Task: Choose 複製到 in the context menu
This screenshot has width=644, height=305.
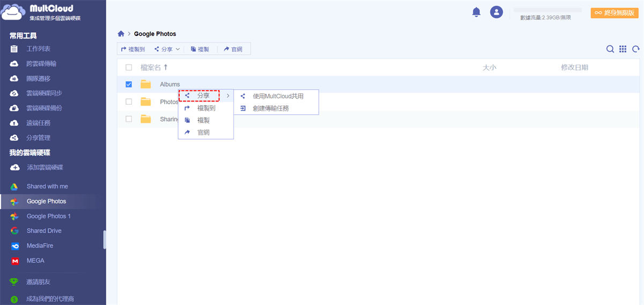Action: [206, 108]
